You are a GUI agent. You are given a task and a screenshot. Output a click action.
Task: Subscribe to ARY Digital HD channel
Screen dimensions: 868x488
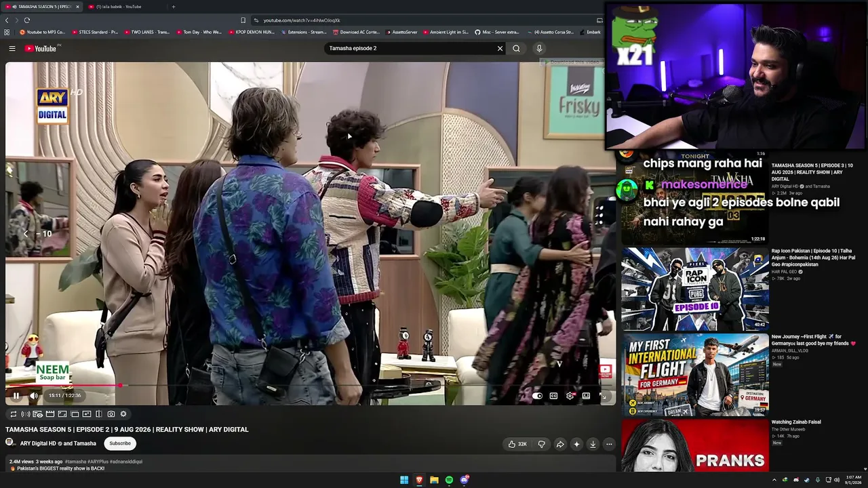(120, 443)
